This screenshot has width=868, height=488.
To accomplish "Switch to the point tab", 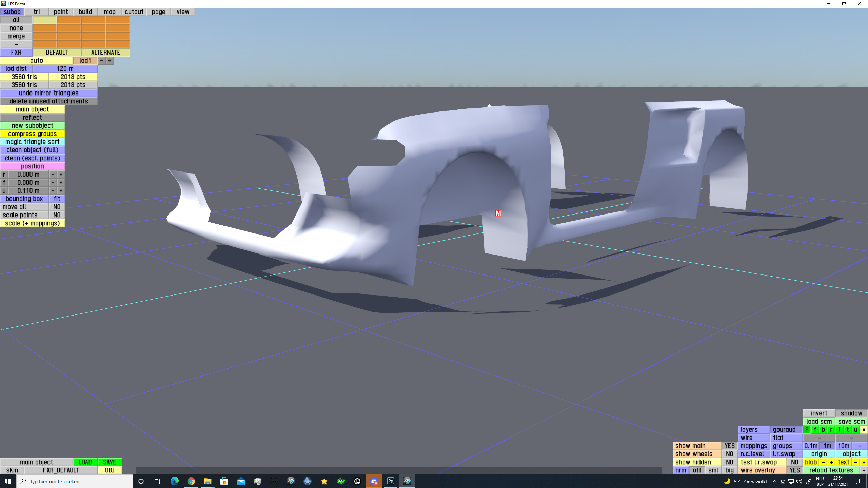I will click(61, 12).
